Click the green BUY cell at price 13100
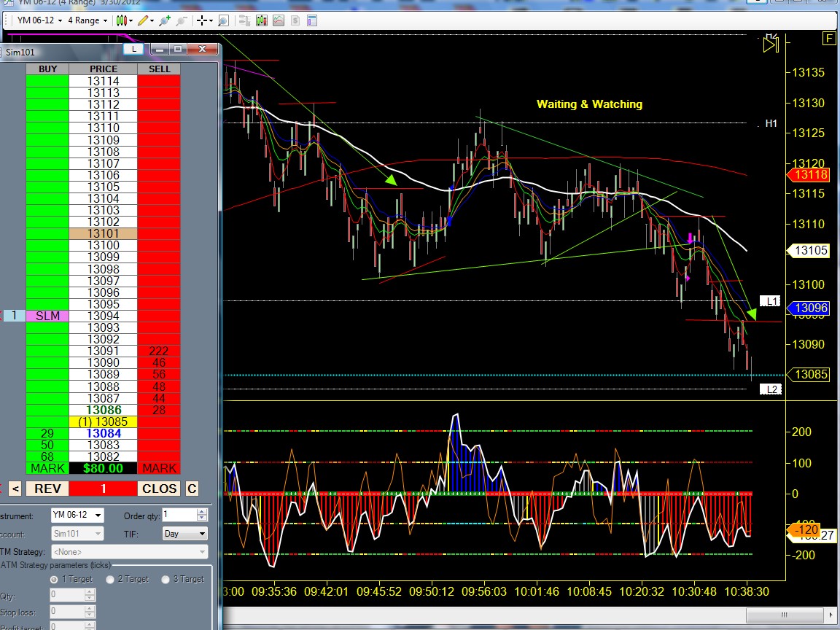The image size is (840, 630). pos(47,245)
